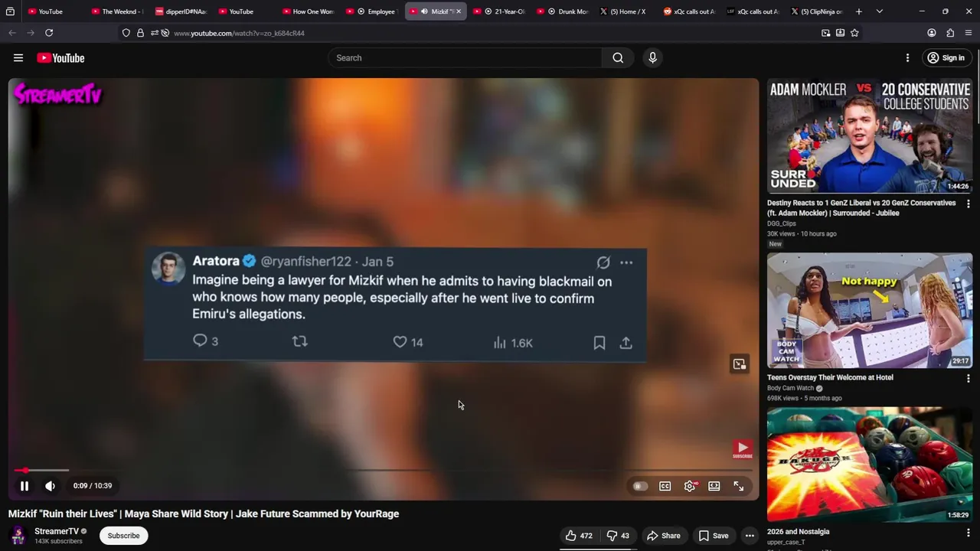Open the Teens Overstay Their Welcome thumbnail
The image size is (980, 551).
pos(870,310)
